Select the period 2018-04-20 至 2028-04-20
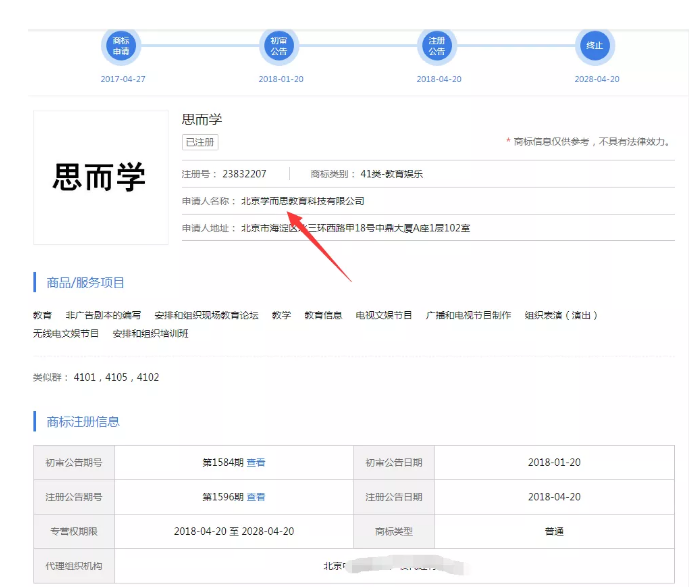This screenshot has height=587, width=697. click(234, 531)
